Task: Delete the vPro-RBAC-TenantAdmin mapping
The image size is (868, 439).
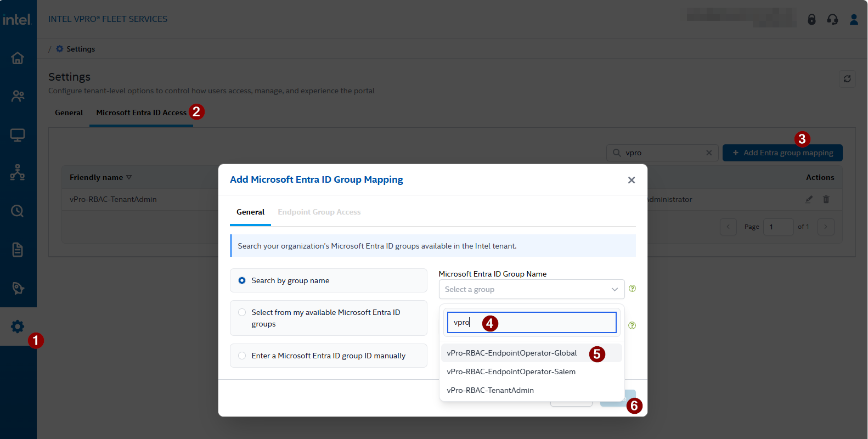Action: [826, 199]
